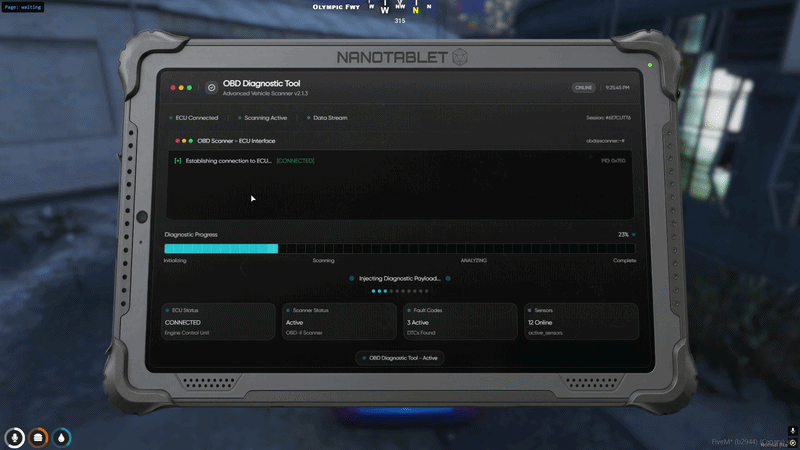Screen dimensions: 800x450
Task: Click the yellow dot in the main title bar
Action: pyautogui.click(x=181, y=88)
